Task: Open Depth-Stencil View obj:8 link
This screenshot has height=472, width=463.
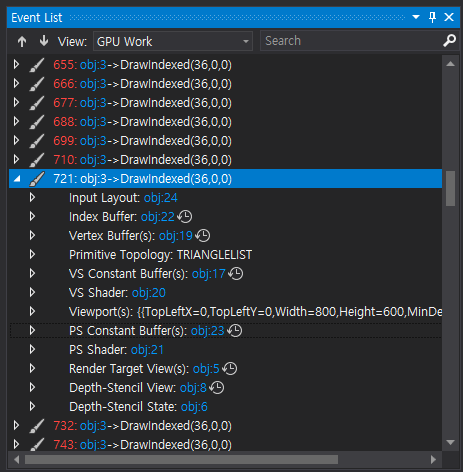Action: (x=193, y=388)
